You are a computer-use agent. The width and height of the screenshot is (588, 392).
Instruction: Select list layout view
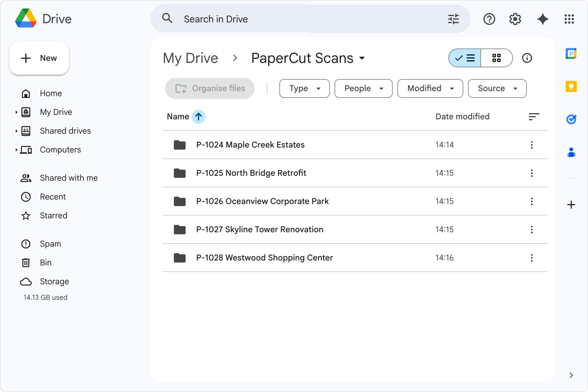465,58
